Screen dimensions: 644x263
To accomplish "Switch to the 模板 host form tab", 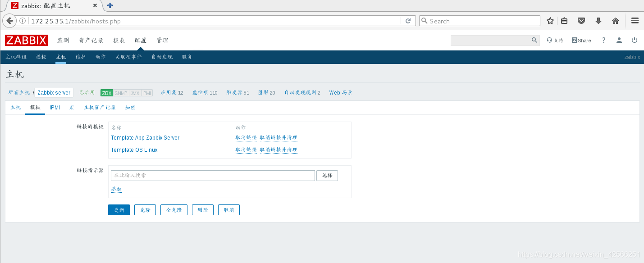I will (x=35, y=108).
